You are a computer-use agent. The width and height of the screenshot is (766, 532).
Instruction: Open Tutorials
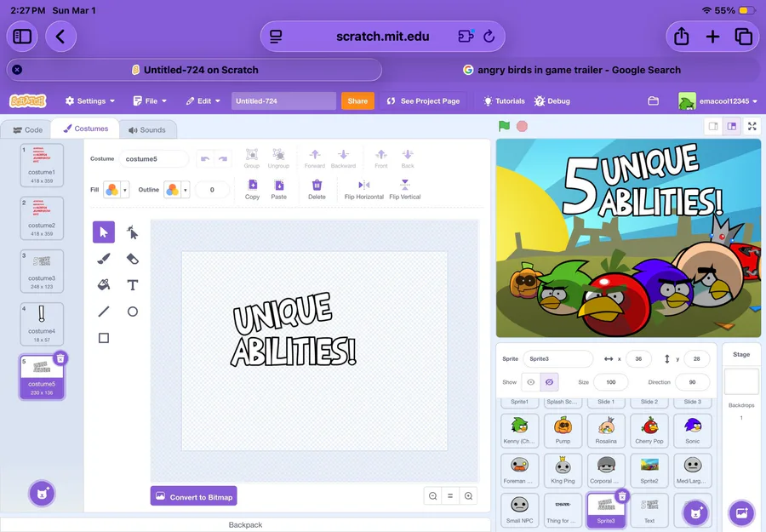click(504, 101)
